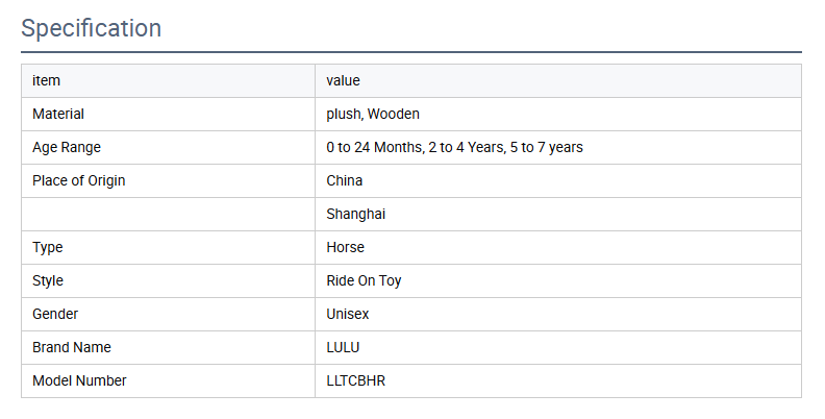This screenshot has width=825, height=419.
Task: Select the Gender label cell
Action: pyautogui.click(x=168, y=314)
